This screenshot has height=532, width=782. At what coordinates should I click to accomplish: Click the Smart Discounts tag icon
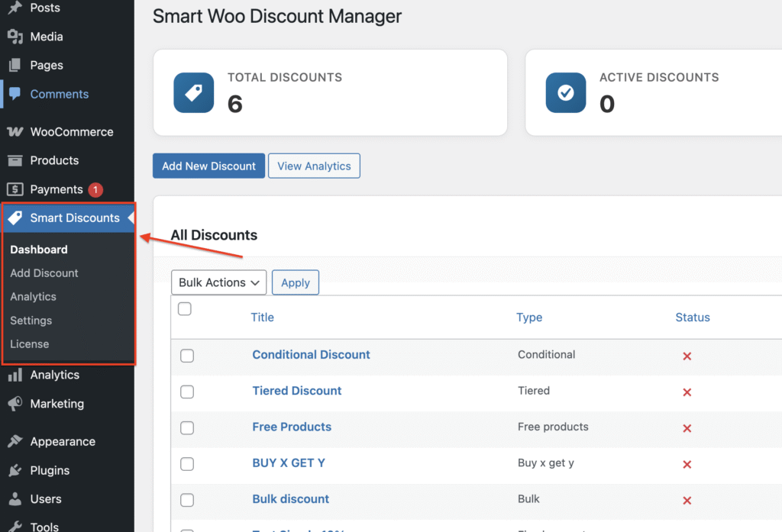15,218
